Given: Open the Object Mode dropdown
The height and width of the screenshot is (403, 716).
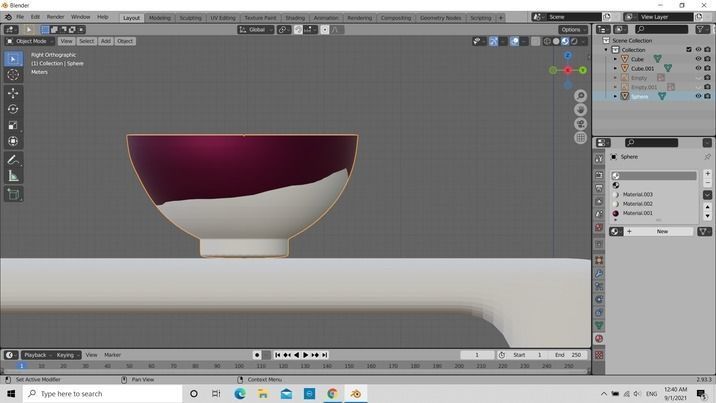Looking at the screenshot, I should coord(30,41).
